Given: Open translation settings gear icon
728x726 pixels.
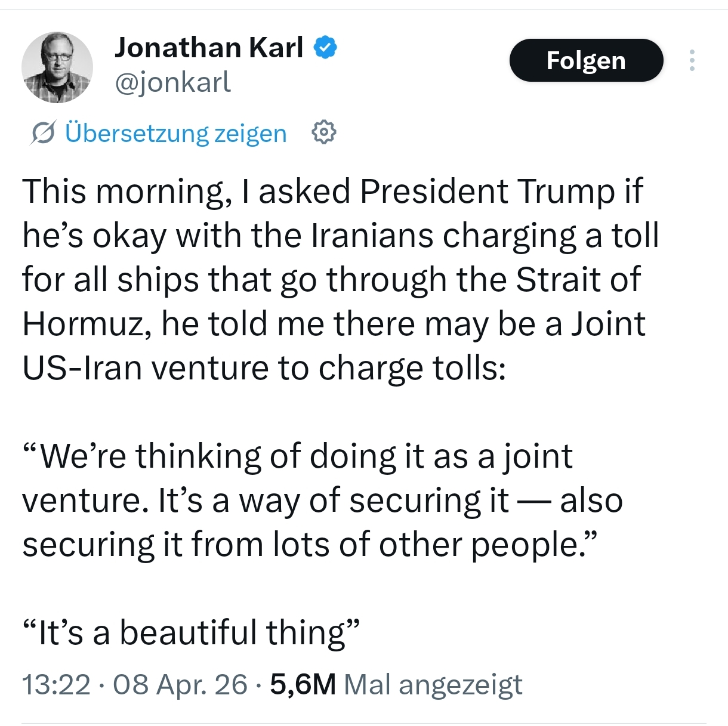Looking at the screenshot, I should (324, 132).
